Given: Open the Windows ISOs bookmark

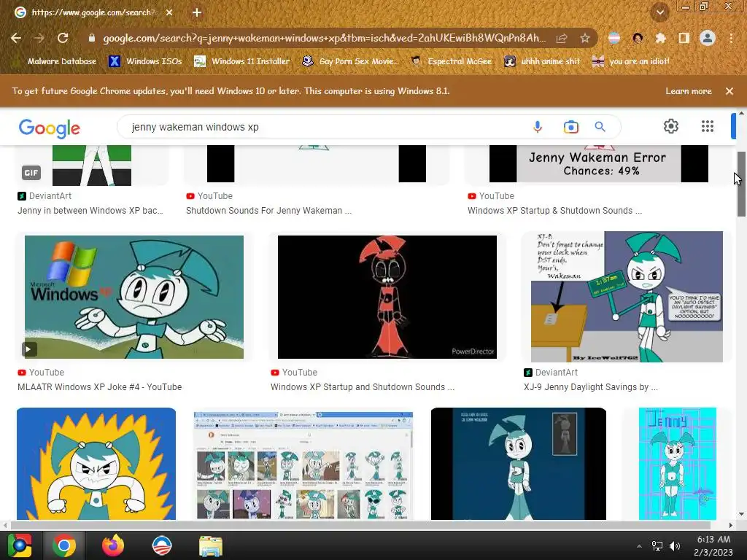Looking at the screenshot, I should coord(145,61).
